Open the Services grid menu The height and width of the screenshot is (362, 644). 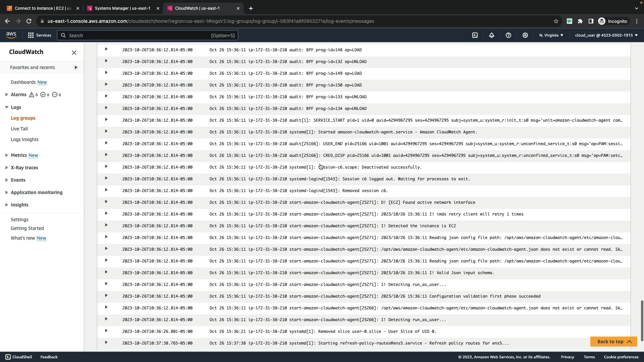[x=40, y=35]
